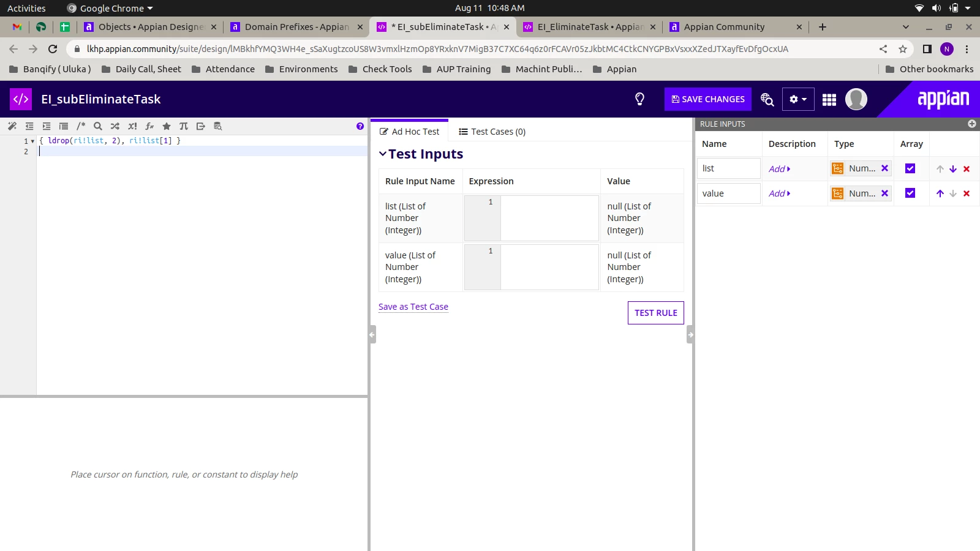Open the Check Tools bookmark folder
Viewport: 980px width, 551px height.
click(380, 69)
